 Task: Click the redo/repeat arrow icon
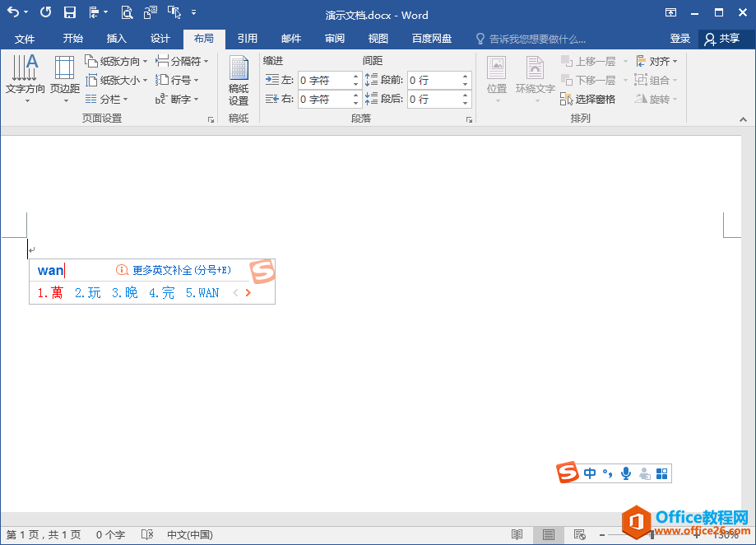point(45,12)
